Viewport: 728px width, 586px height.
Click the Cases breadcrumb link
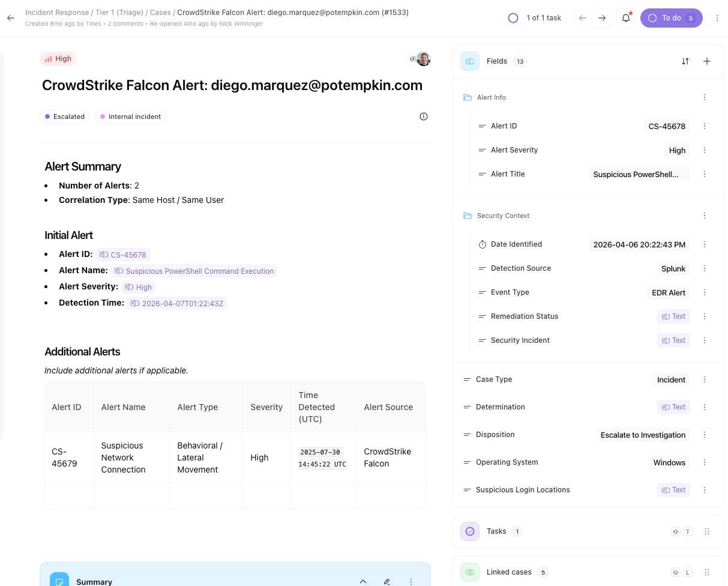[160, 12]
